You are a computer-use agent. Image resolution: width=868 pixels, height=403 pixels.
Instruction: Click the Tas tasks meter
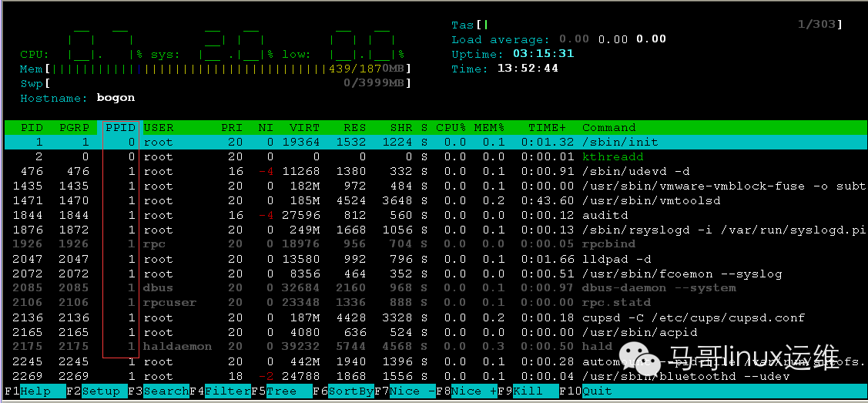click(x=647, y=25)
